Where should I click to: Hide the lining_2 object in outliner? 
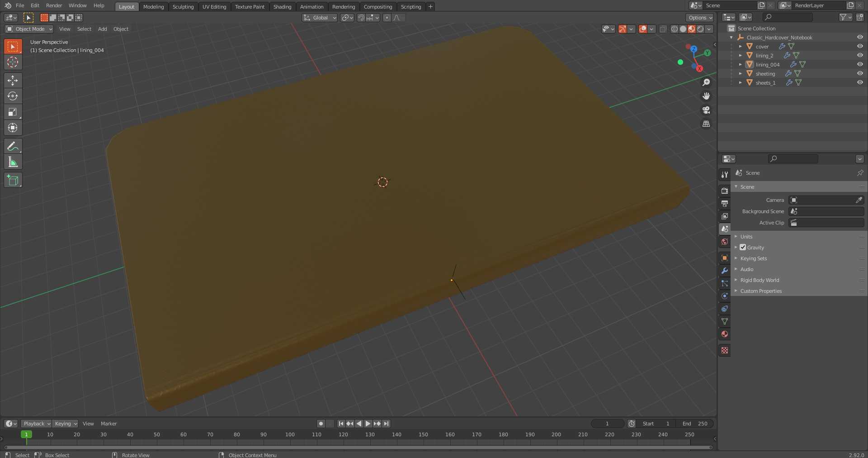(860, 55)
